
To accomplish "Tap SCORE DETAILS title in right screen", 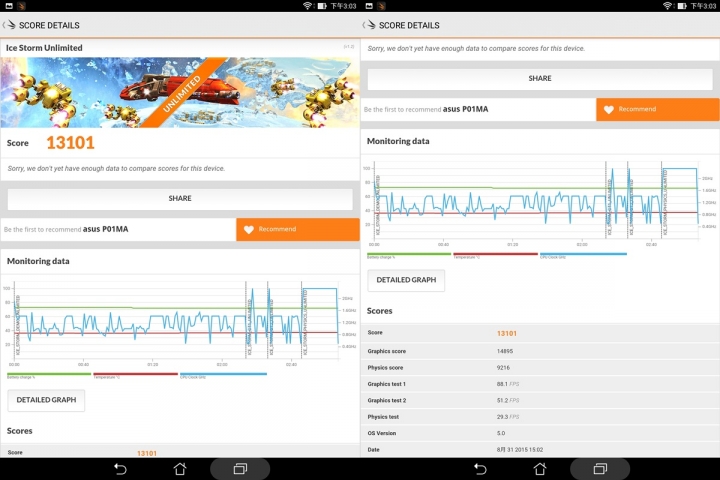I will pos(409,26).
